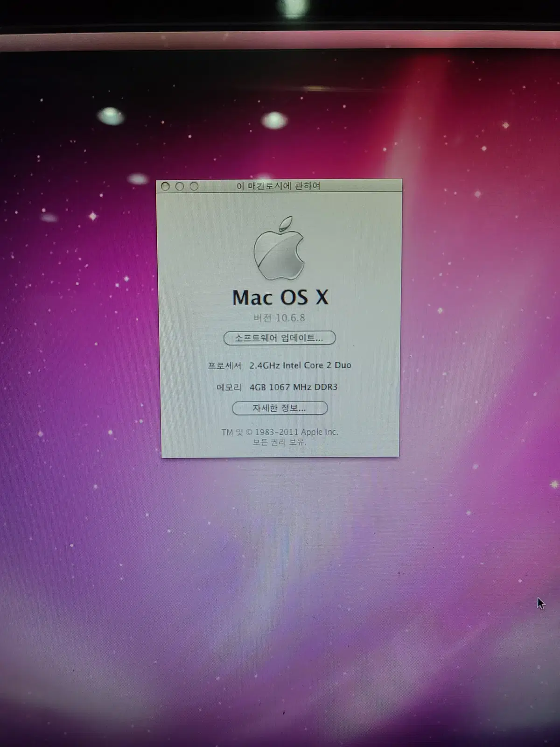This screenshot has width=560, height=747.
Task: Click the 소프트웨어 업데이트... button
Action: pos(280,338)
